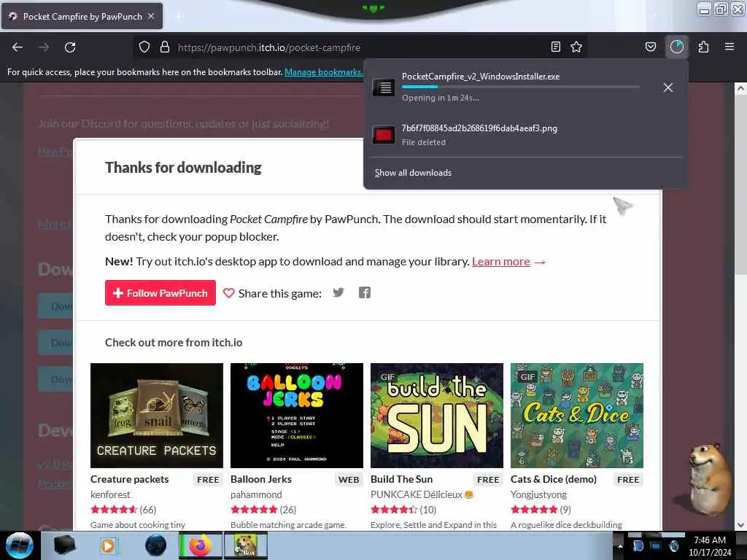Click the address bar URL field

click(360, 47)
